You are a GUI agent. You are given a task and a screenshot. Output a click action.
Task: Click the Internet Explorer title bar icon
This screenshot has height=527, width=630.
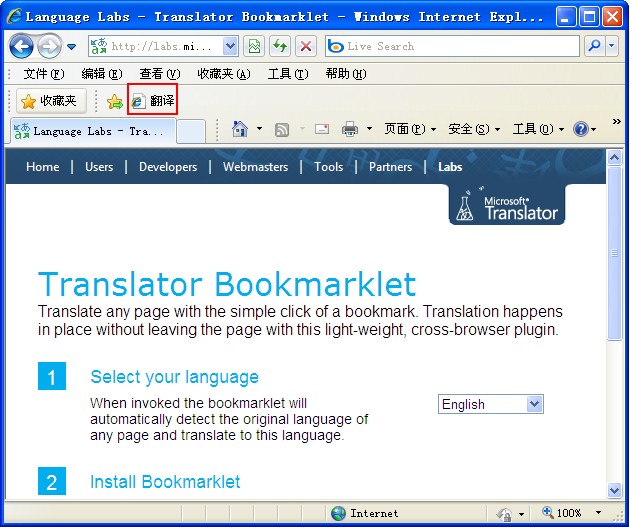[14, 17]
